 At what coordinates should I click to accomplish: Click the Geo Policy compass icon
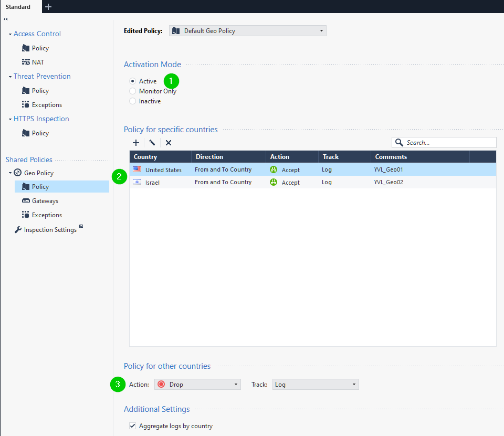[x=18, y=173]
